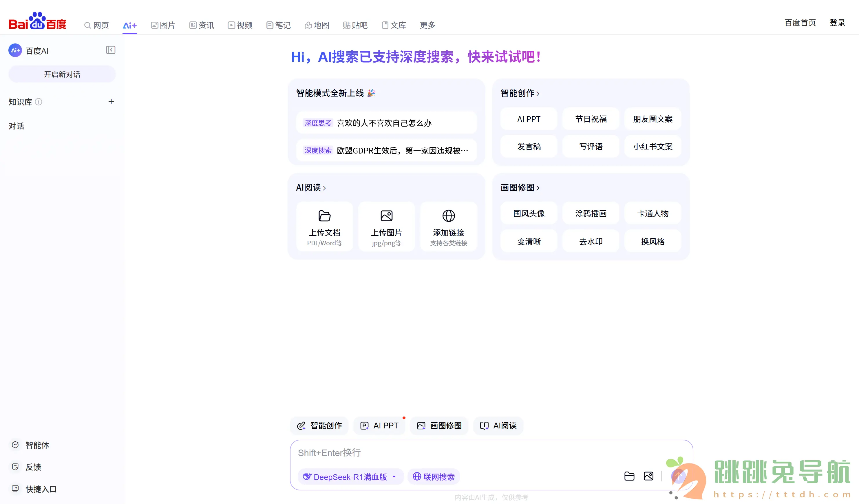Viewport: 859px width, 504px height.
Task: Click AI PPT quick action chip
Action: click(379, 426)
